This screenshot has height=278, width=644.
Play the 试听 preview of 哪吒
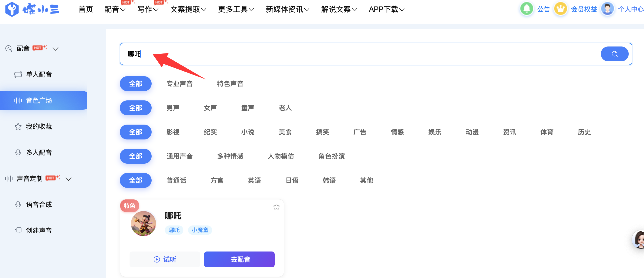pos(165,259)
